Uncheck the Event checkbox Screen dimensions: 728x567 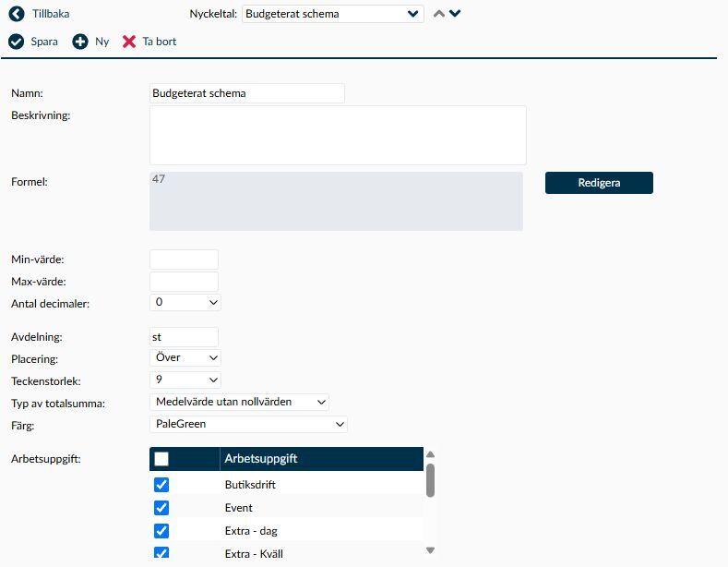coord(161,508)
